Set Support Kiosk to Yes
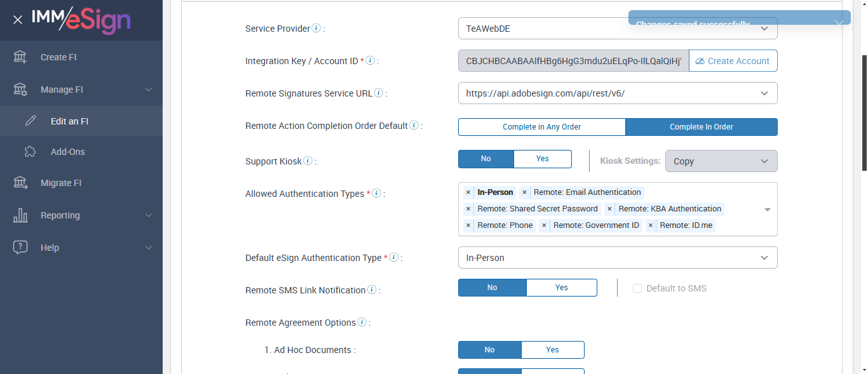 pyautogui.click(x=542, y=159)
